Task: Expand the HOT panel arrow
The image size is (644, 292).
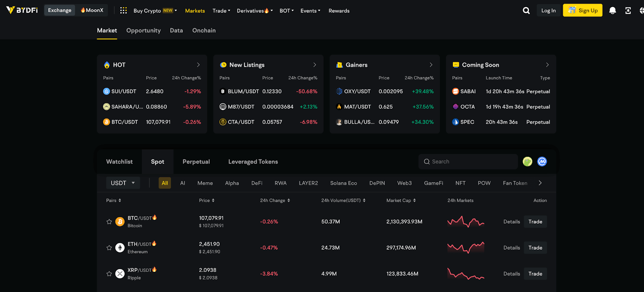Action: click(x=198, y=65)
